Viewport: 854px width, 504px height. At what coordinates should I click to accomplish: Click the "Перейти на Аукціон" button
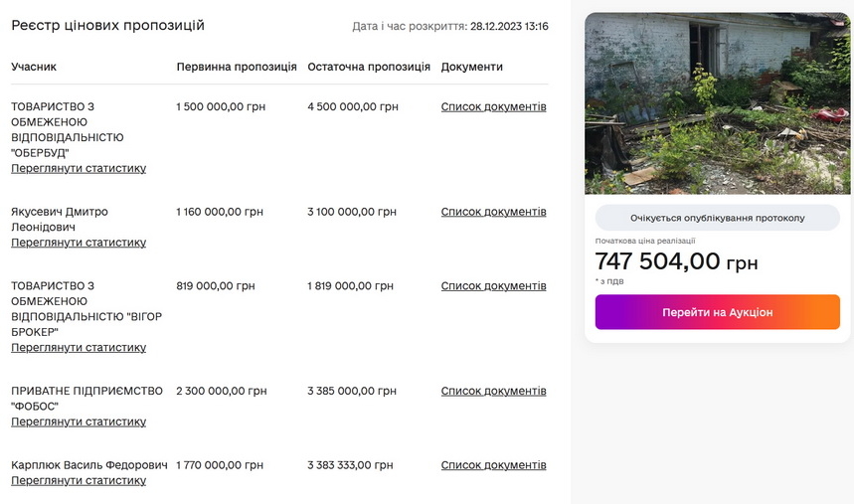[x=717, y=312]
